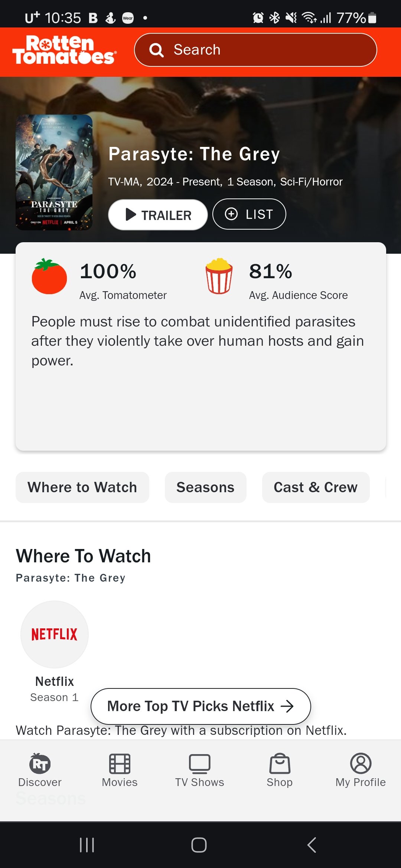Tap the Android home button

(x=199, y=845)
